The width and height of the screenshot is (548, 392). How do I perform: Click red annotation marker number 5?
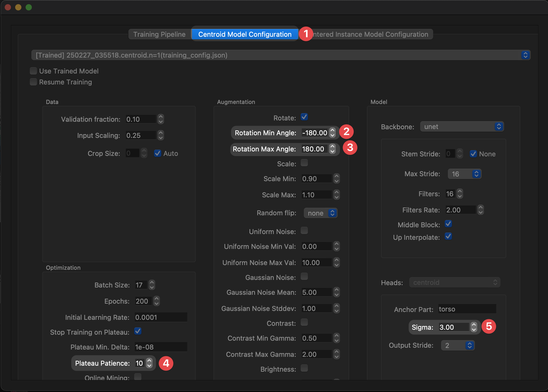(489, 326)
